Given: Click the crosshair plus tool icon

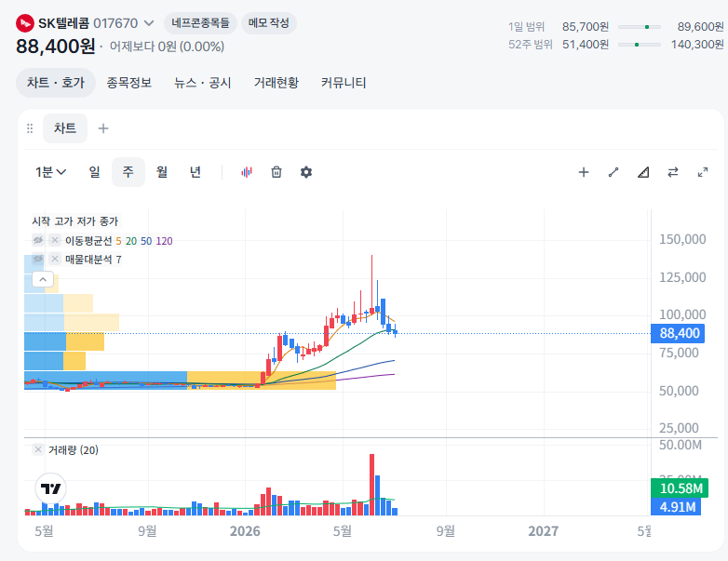Looking at the screenshot, I should [584, 172].
